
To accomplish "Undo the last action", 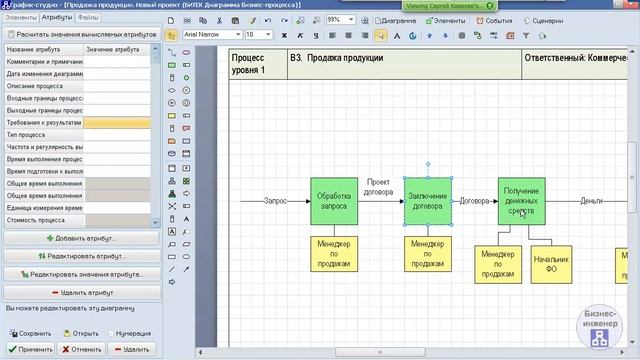I will tap(268, 20).
